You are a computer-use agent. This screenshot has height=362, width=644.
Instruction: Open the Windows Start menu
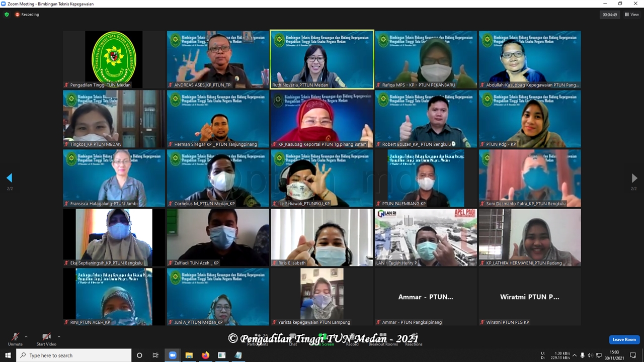8,355
